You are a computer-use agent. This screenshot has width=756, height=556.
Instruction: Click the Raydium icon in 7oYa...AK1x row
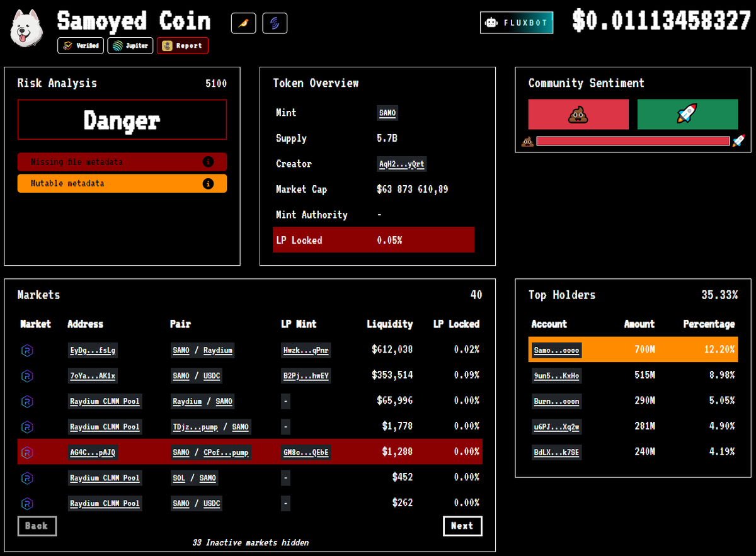click(x=27, y=376)
